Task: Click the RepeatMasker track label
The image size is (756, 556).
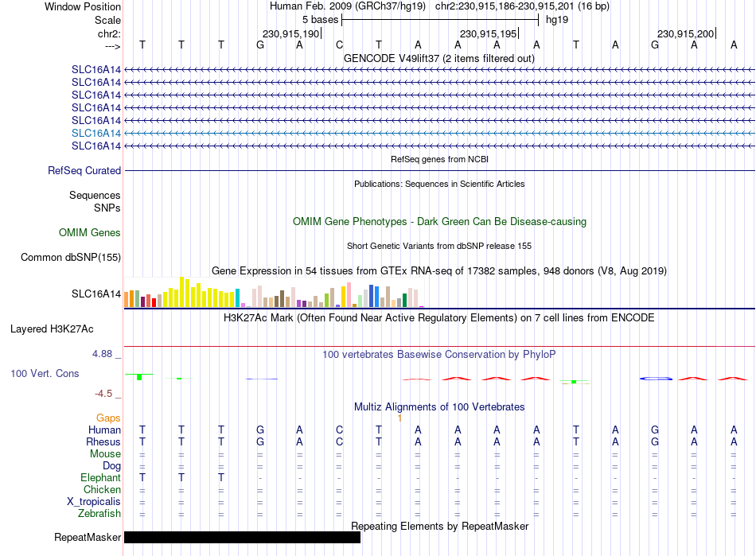Action: [x=88, y=537]
